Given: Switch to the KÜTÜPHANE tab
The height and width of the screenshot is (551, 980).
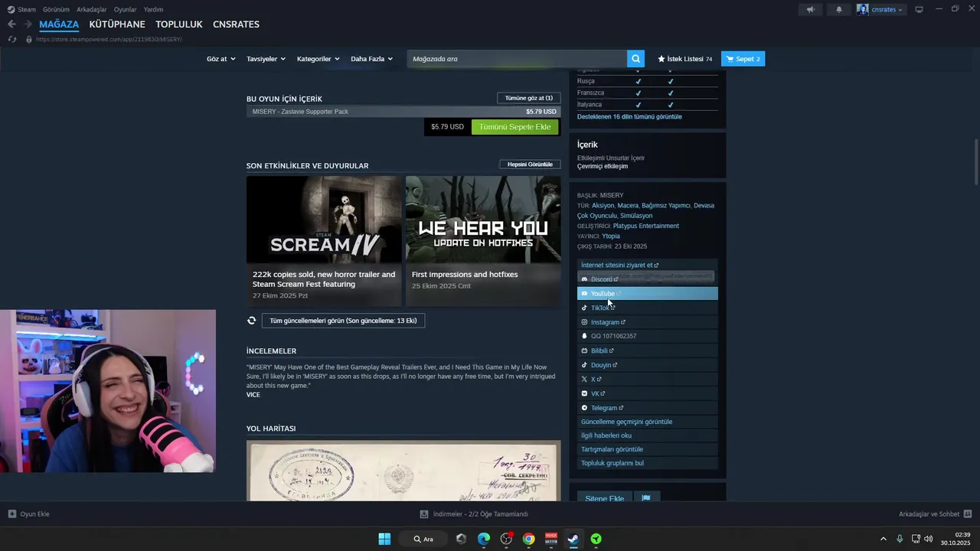Looking at the screenshot, I should point(117,24).
